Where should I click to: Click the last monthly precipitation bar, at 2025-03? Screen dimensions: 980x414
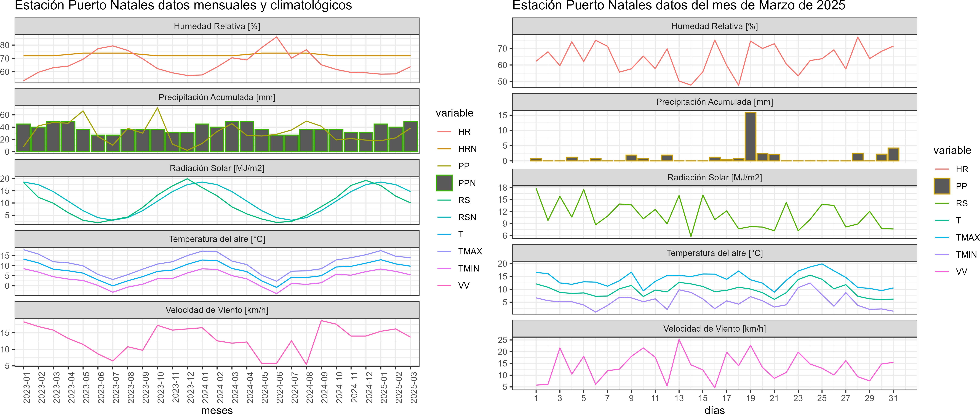tap(410, 137)
